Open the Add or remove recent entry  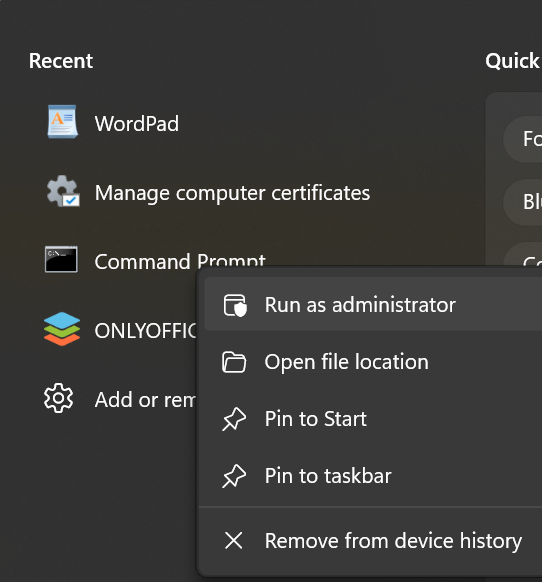click(145, 400)
